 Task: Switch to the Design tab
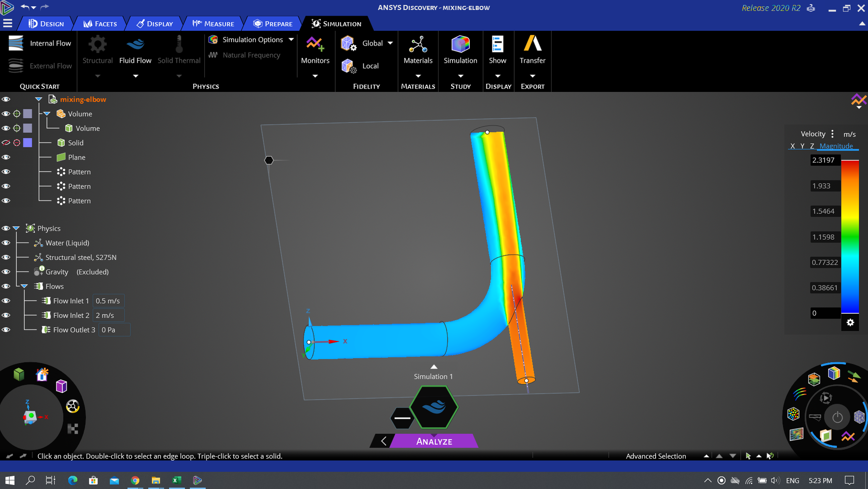[x=46, y=24]
